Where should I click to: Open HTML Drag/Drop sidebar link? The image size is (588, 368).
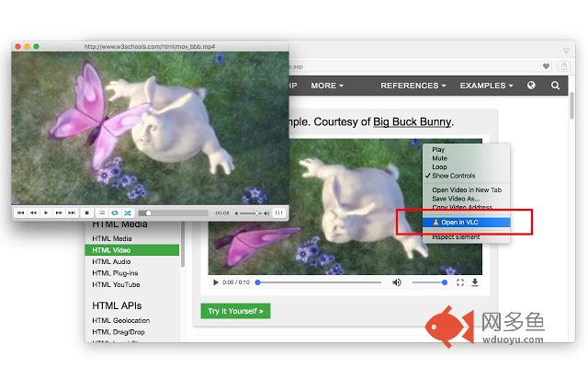[x=119, y=332]
